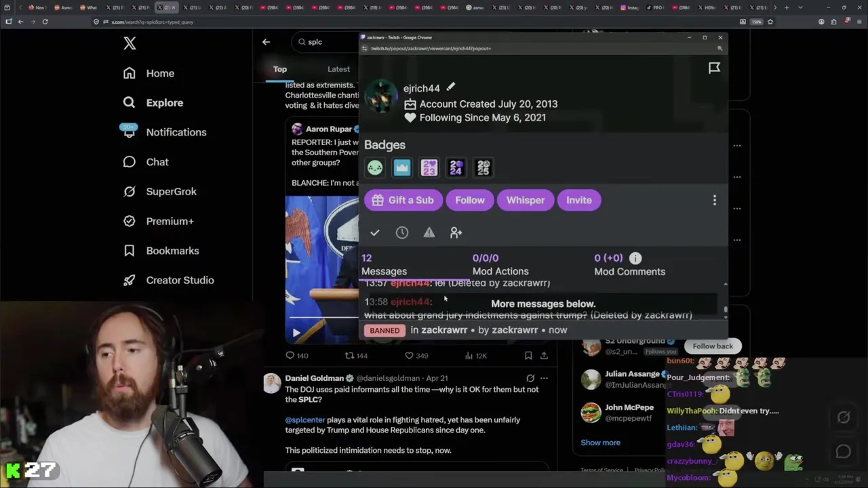Click the X logo in sidebar
Screen dimensions: 868x488
click(x=130, y=43)
